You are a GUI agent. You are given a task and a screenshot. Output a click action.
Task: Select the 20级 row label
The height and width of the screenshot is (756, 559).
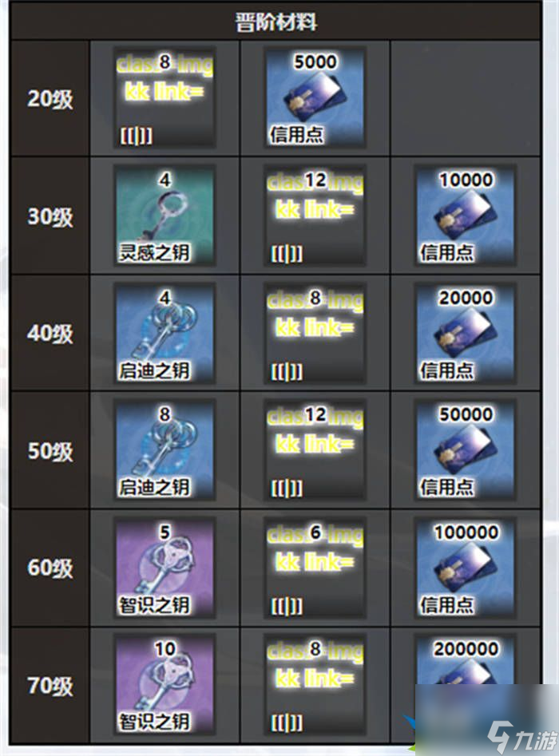(50, 99)
